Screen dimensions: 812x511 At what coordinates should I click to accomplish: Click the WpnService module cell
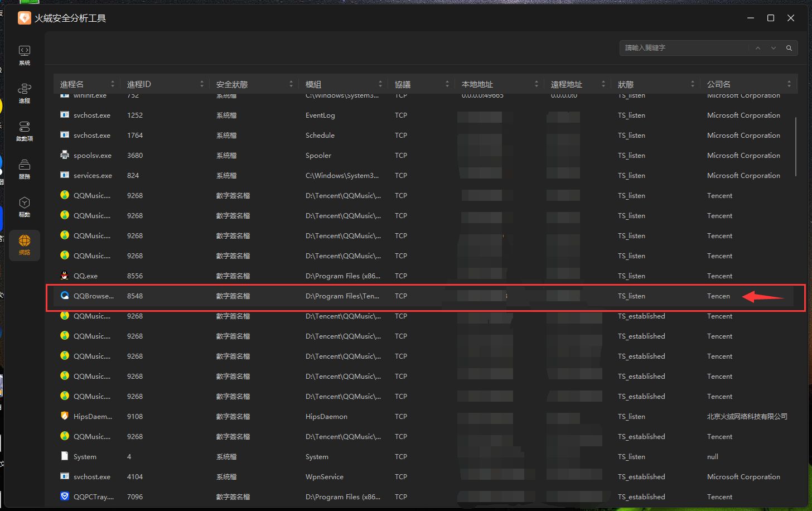[325, 477]
